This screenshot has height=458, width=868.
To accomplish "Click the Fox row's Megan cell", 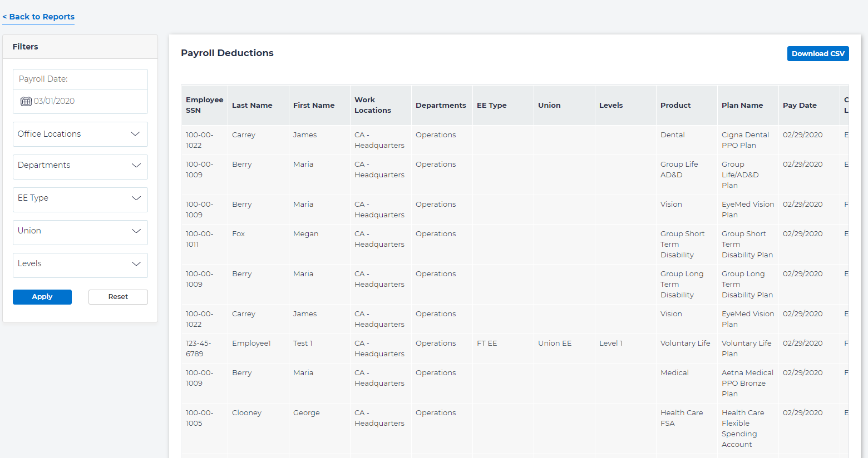I will (305, 234).
